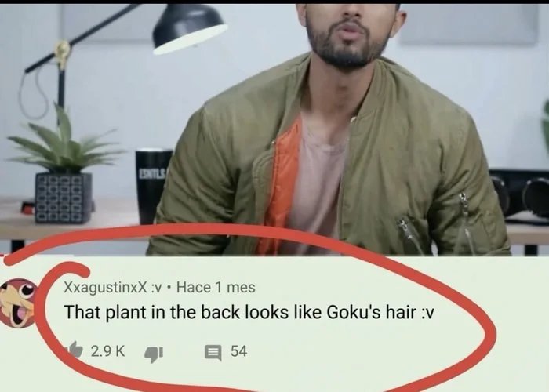Dislike the comment with the thumbs-down icon
This screenshot has width=549, height=392.
coord(154,354)
